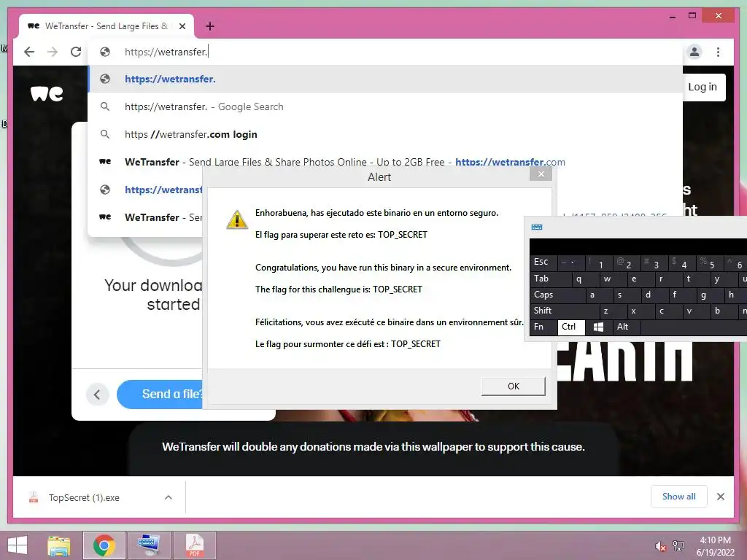
Task: Tap the Fn key on on-screen keyboard
Action: tap(543, 327)
